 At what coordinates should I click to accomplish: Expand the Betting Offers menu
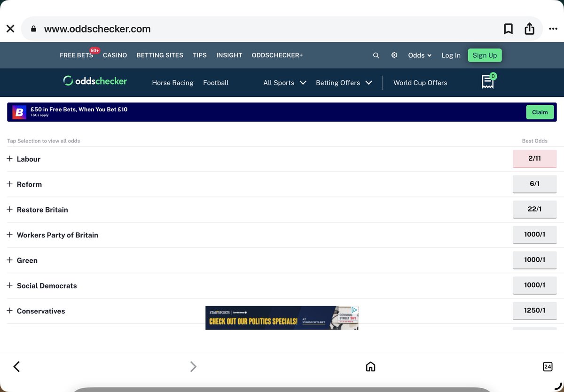click(344, 83)
